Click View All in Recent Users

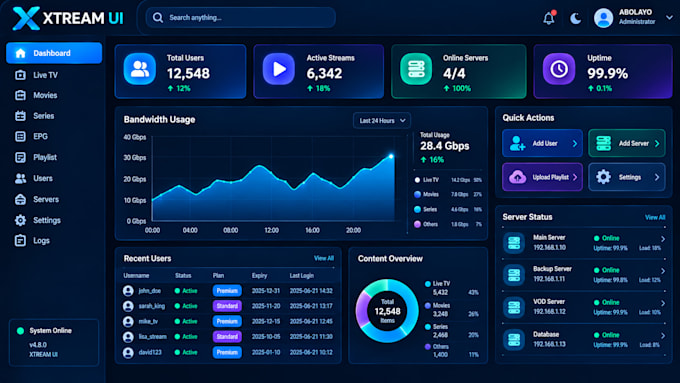(x=324, y=258)
